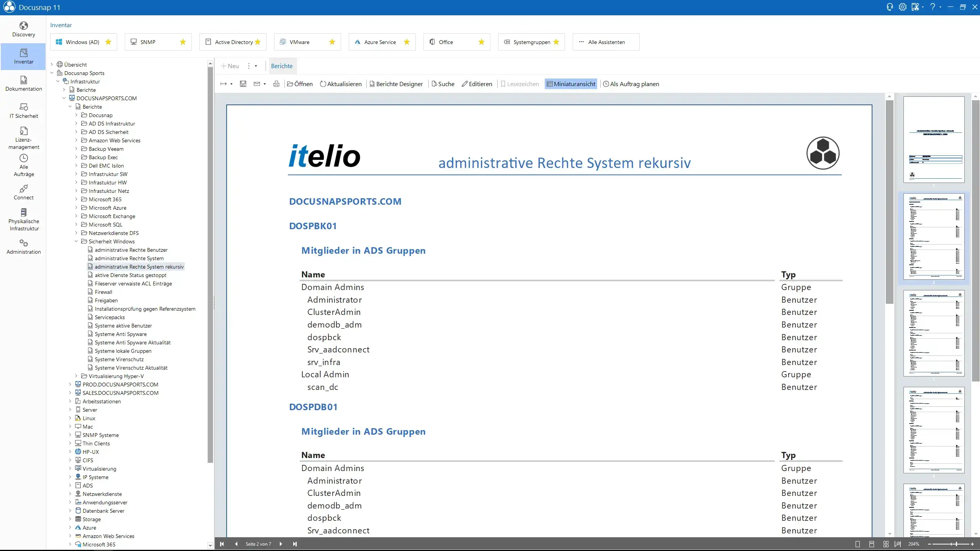The width and height of the screenshot is (980, 551).
Task: Expand Virtualisierung Hyper-V folder
Action: point(76,376)
